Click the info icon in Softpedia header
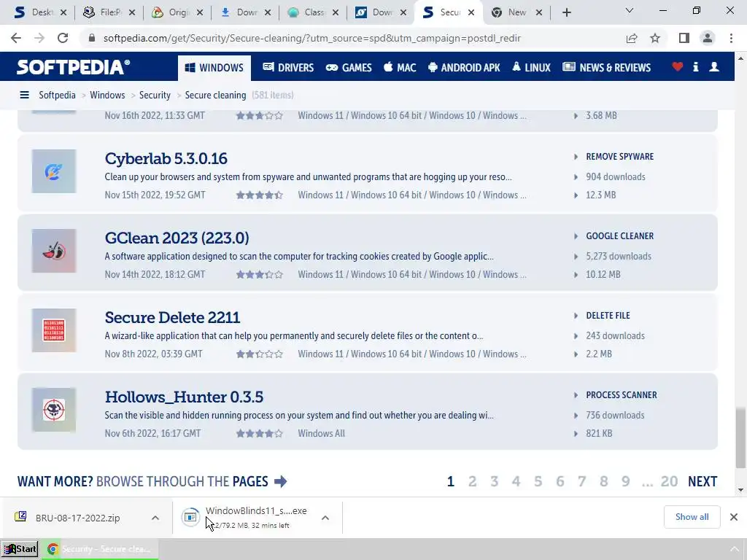 (695, 67)
